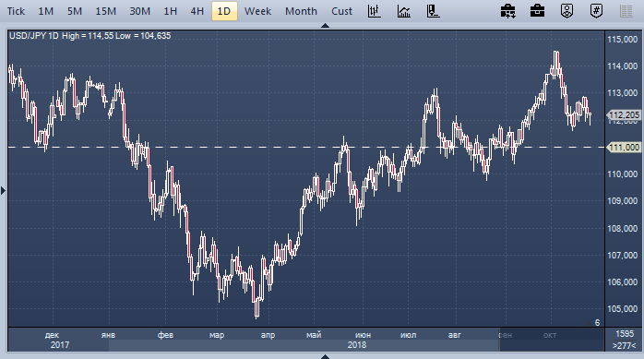Select the active 1D timeframe
This screenshot has width=644, height=359.
(224, 11)
